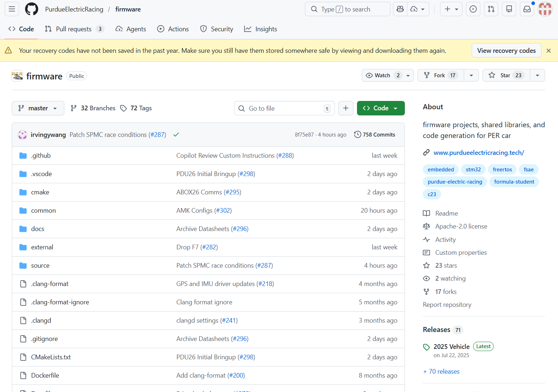This screenshot has width=558, height=392.
Task: Open pull requests icon in top header
Action: [x=491, y=9]
